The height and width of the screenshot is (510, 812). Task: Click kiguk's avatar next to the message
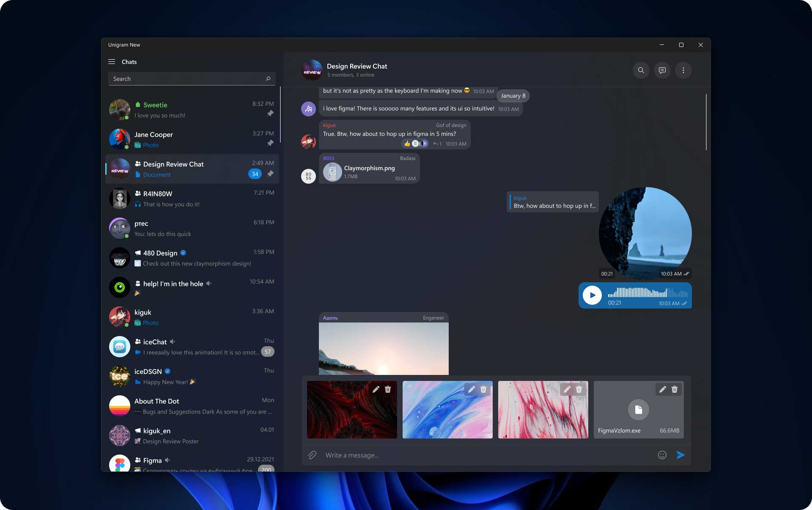pos(308,142)
